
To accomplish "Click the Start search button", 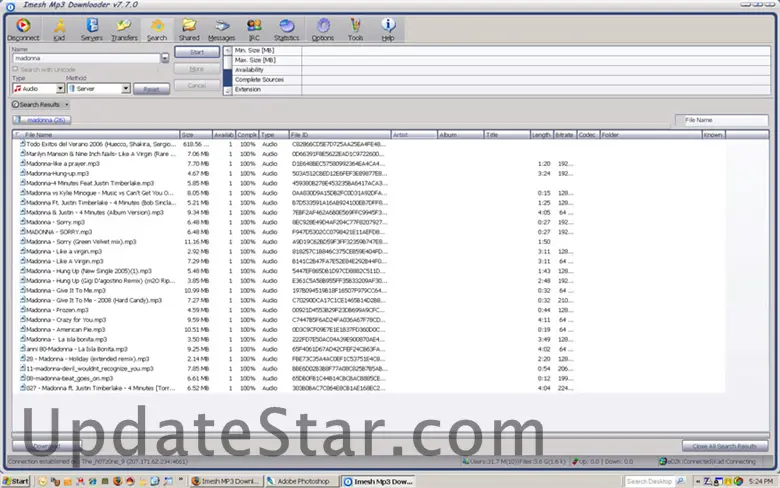I will click(197, 52).
